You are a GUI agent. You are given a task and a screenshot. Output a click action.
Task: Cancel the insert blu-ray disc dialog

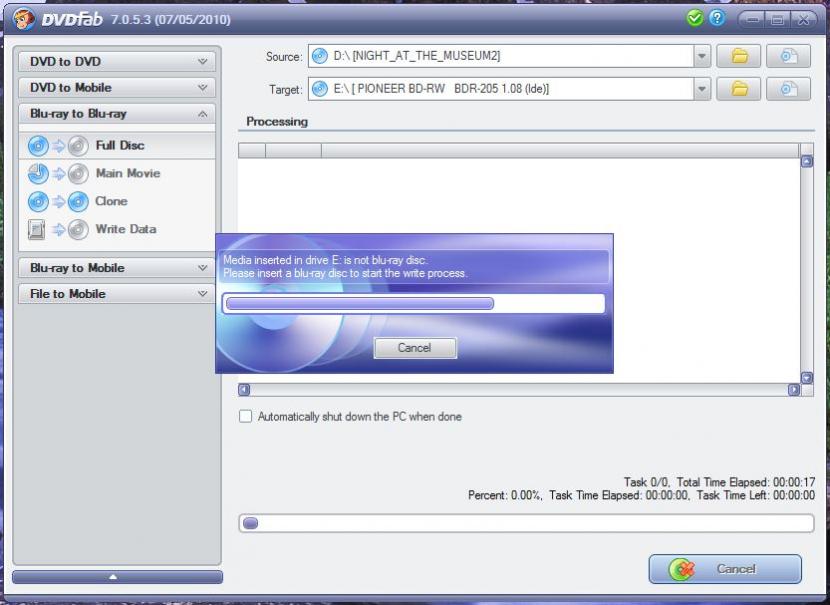(x=415, y=348)
